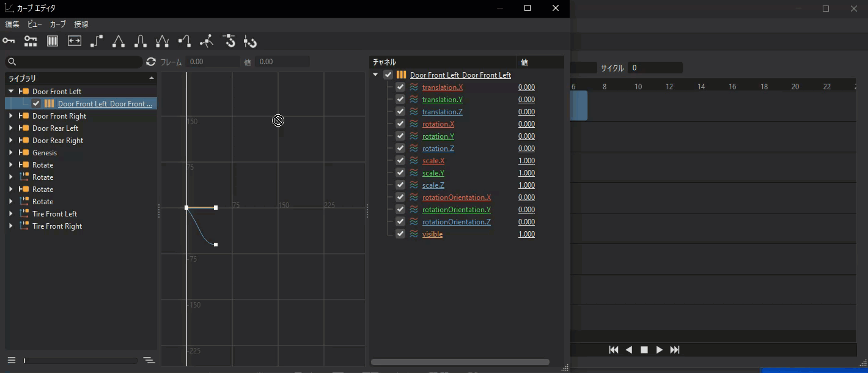The image size is (868, 373).
Task: Expand the Tire Front Right item
Action: 11,226
